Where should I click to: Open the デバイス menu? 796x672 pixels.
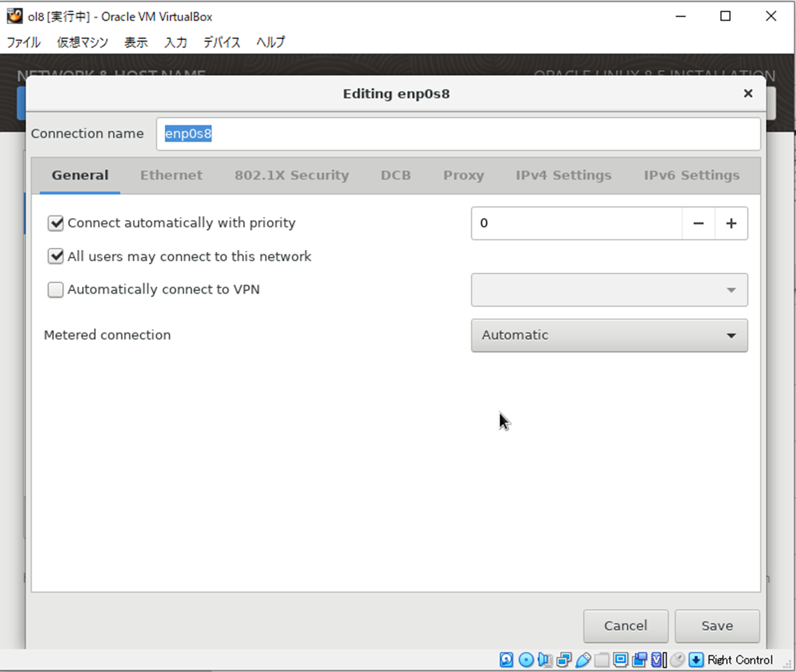pos(222,43)
